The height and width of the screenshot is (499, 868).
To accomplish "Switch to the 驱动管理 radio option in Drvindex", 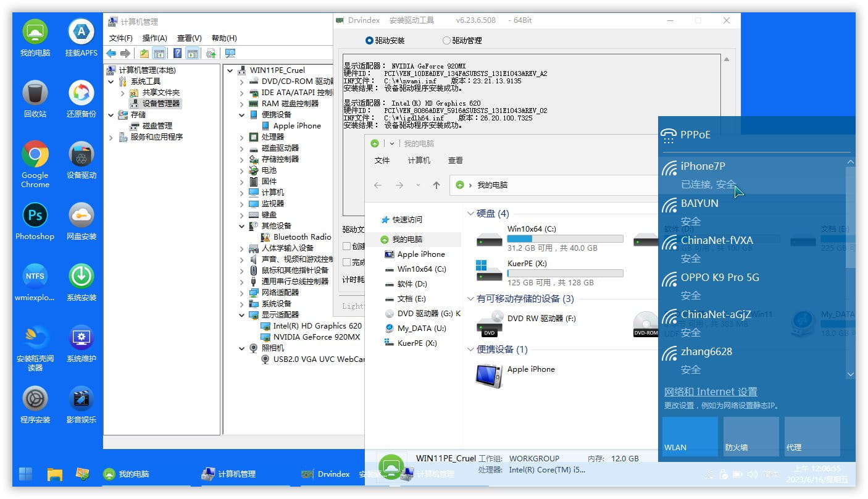I will [446, 40].
